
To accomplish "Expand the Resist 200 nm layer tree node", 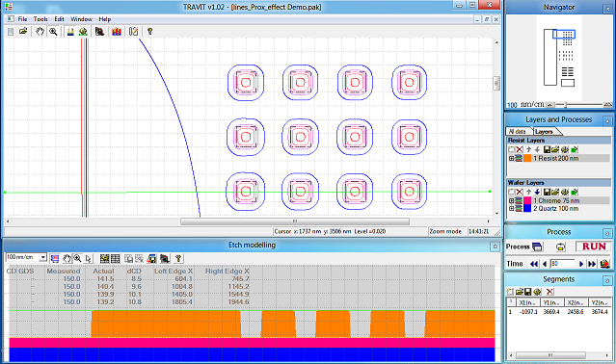I will pyautogui.click(x=511, y=159).
